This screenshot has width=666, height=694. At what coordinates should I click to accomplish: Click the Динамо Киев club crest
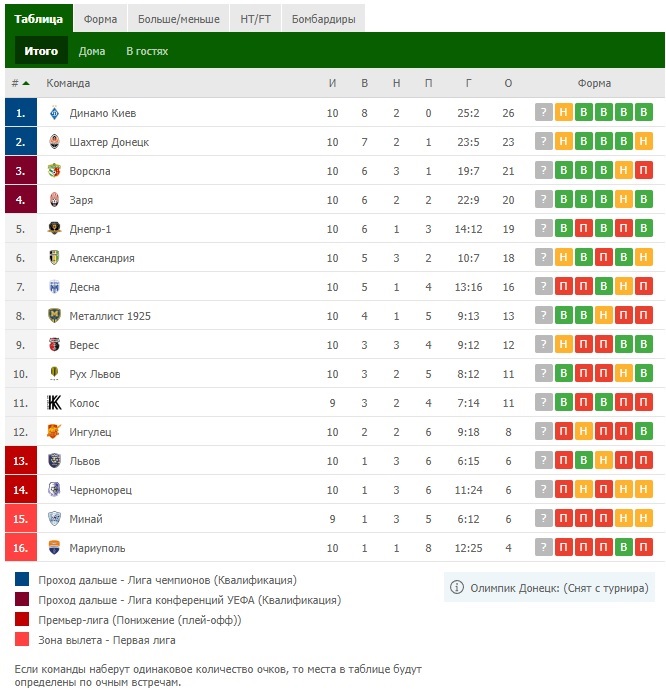coord(54,113)
